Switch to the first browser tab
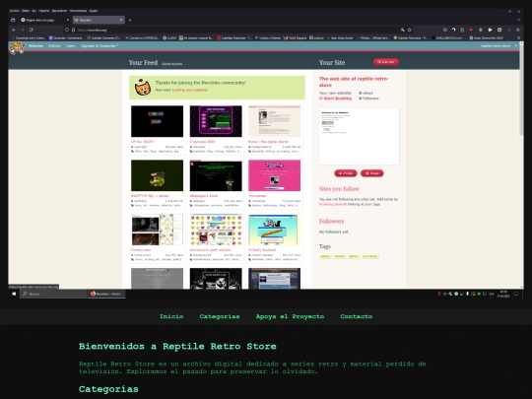Viewport: 532px width, 399px height. [44, 20]
